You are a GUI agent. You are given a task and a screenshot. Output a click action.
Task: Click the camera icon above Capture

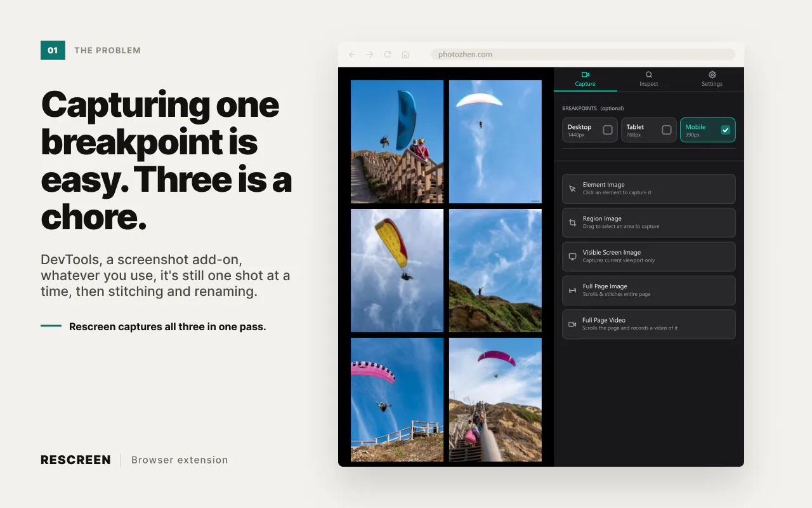[586, 74]
